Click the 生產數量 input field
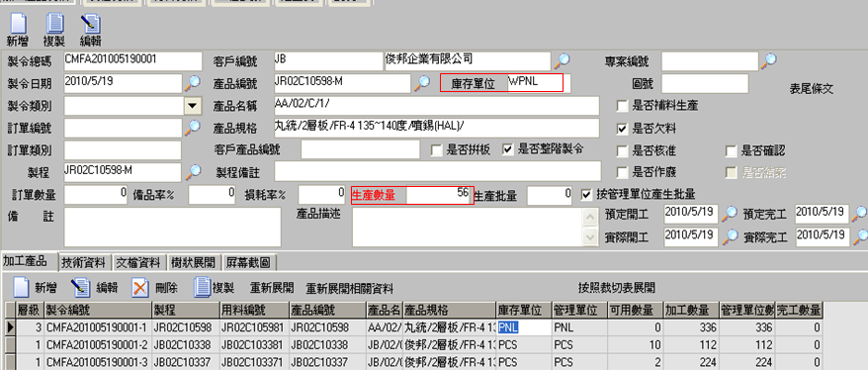Image resolution: width=868 pixels, height=370 pixels. [440, 195]
